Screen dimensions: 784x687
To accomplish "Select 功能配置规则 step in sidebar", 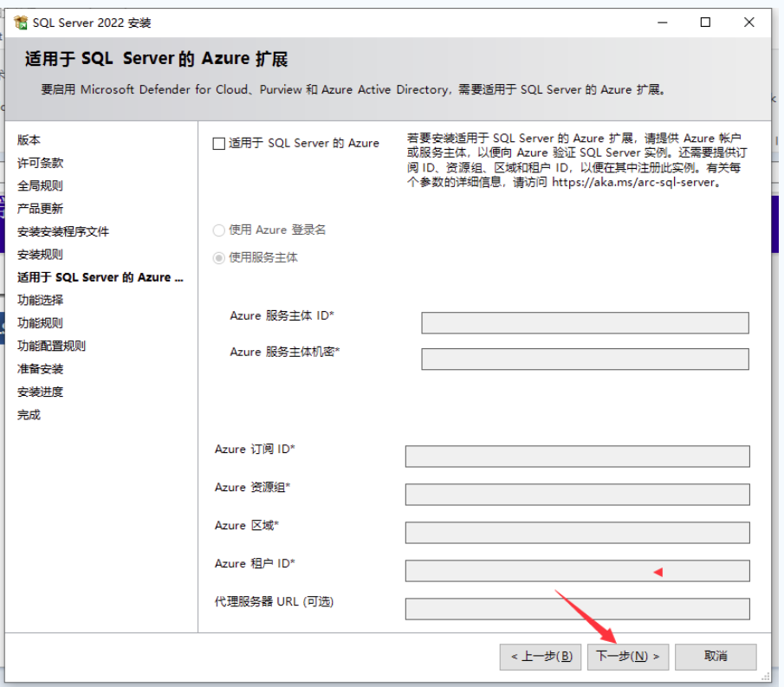I will [51, 346].
